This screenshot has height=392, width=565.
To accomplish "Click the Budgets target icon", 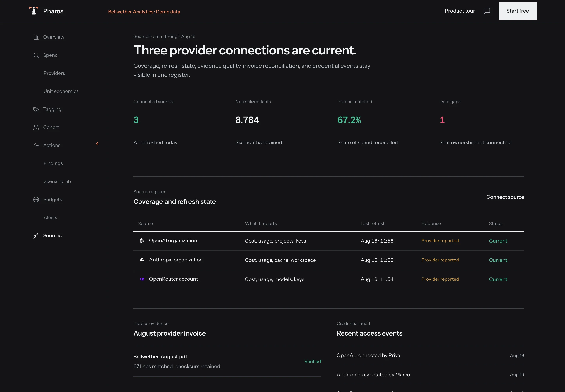I will tap(36, 200).
